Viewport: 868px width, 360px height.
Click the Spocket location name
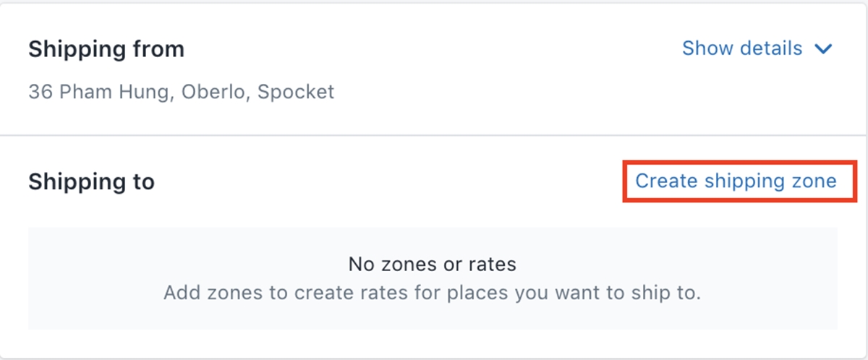(x=297, y=93)
